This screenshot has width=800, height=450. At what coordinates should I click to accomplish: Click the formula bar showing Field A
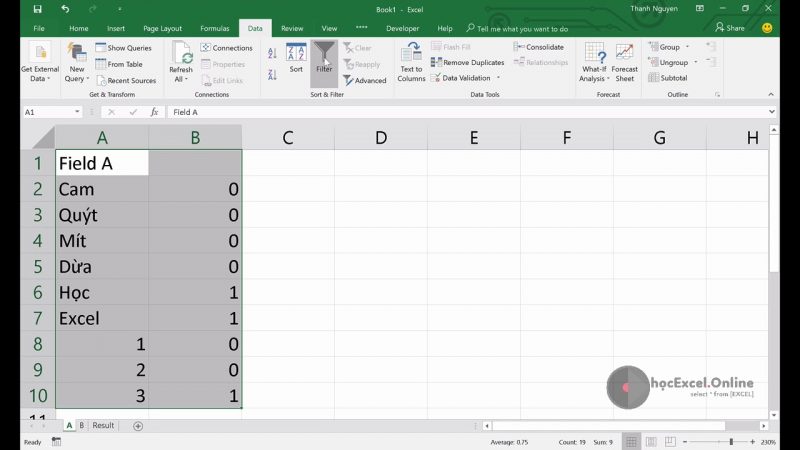pos(467,112)
